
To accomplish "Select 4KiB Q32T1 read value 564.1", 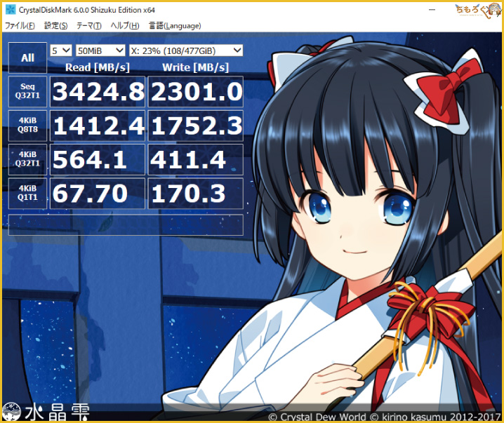I will point(98,160).
